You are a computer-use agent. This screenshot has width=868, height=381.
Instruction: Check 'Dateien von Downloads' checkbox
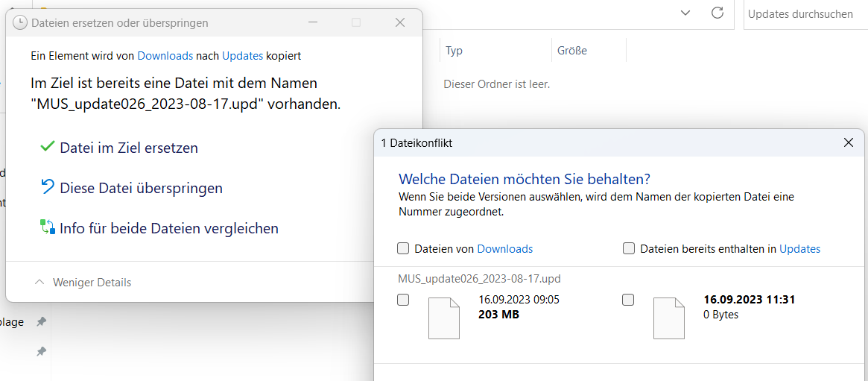(x=403, y=248)
